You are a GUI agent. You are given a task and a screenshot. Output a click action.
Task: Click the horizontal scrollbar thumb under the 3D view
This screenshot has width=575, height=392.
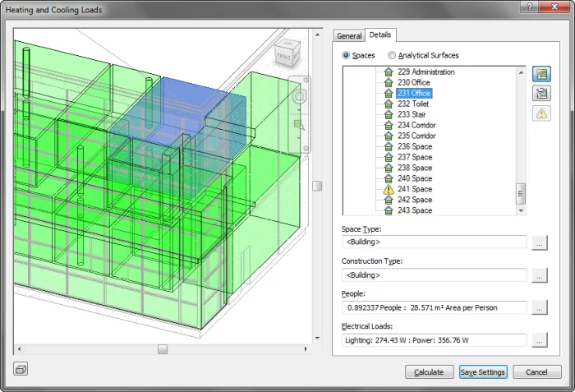pyautogui.click(x=163, y=349)
